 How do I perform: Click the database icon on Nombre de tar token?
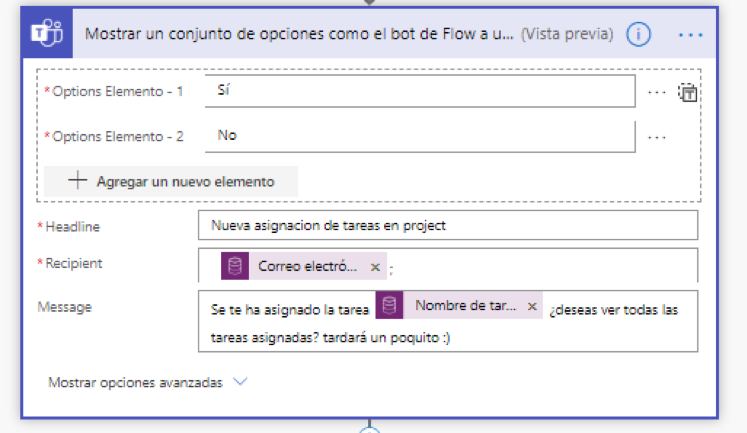pos(389,305)
